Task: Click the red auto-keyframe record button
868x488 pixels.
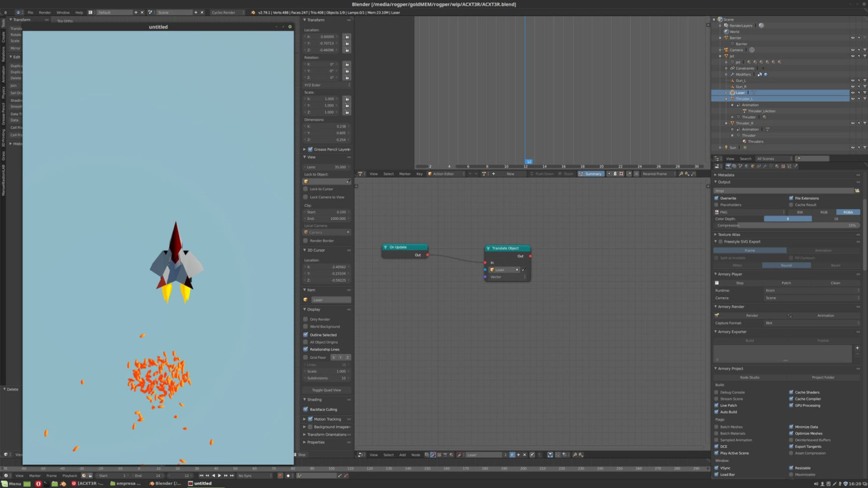Action: coord(280,475)
